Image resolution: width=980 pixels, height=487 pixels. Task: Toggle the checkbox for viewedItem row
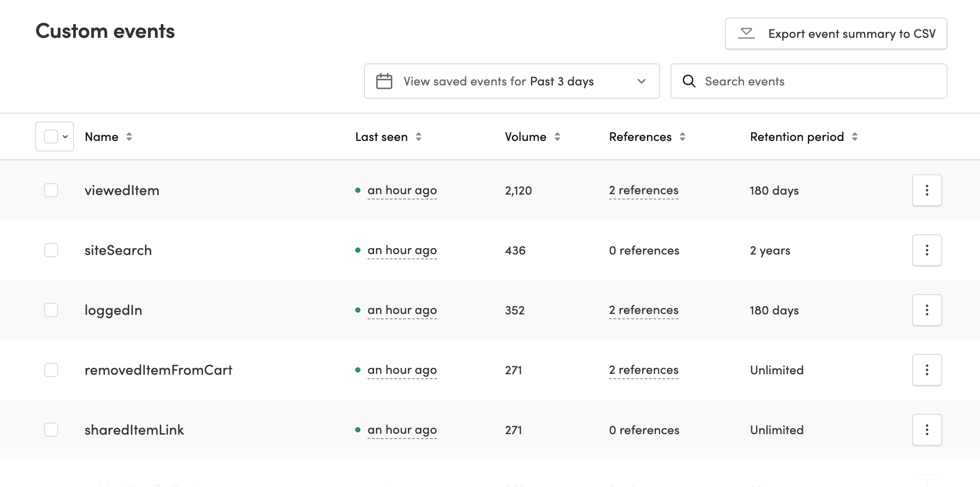coord(51,190)
